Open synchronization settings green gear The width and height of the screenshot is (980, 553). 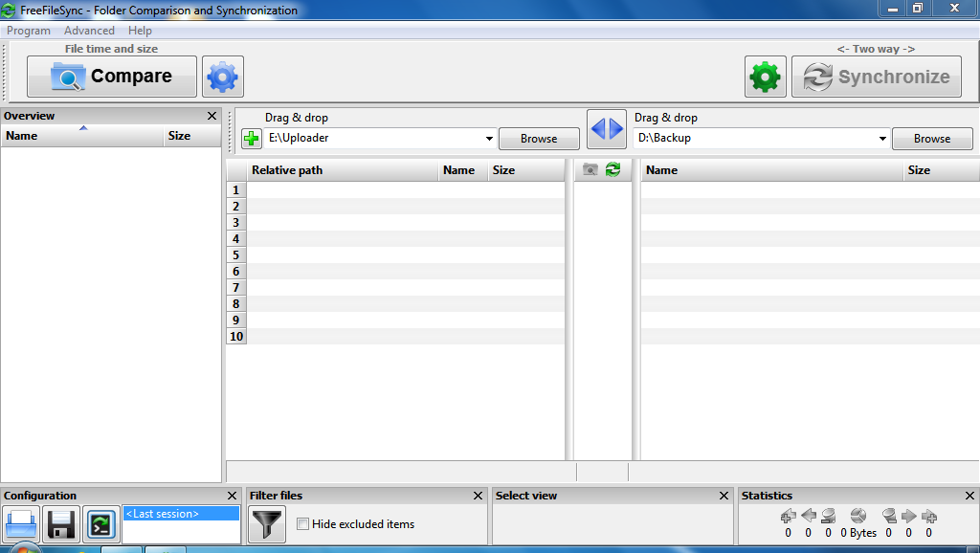(x=765, y=77)
